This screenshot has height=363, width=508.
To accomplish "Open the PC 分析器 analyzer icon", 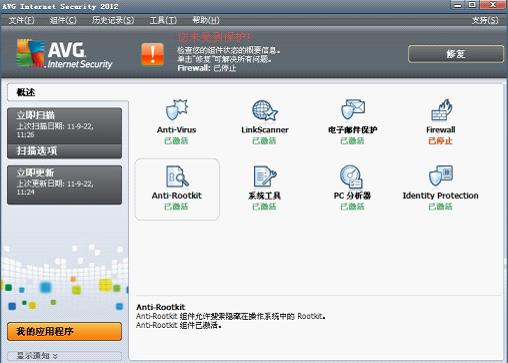I will pyautogui.click(x=352, y=177).
